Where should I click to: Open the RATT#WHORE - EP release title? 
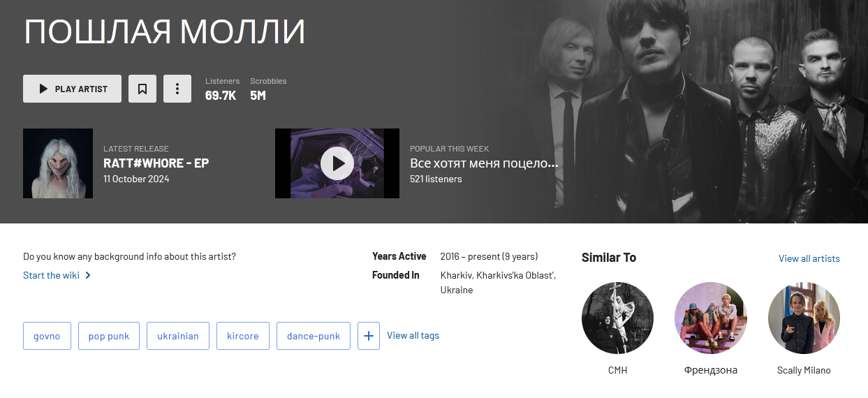(156, 163)
